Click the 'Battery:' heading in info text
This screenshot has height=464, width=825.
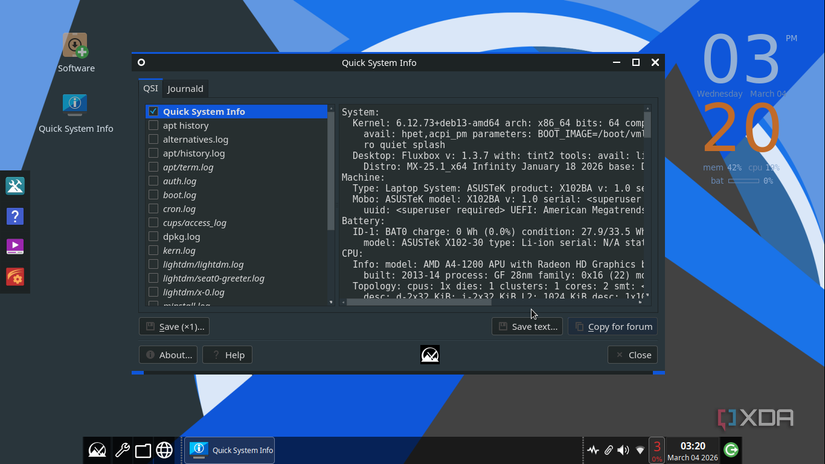363,221
